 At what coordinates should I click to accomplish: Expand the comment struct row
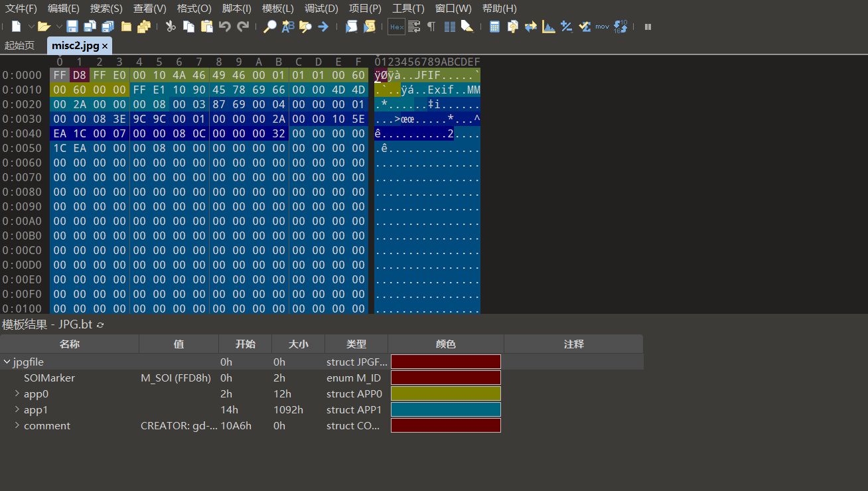(17, 425)
